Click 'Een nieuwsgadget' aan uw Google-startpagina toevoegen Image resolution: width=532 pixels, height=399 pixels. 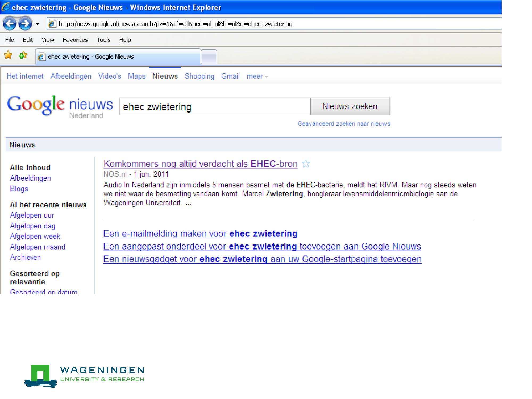(x=262, y=259)
